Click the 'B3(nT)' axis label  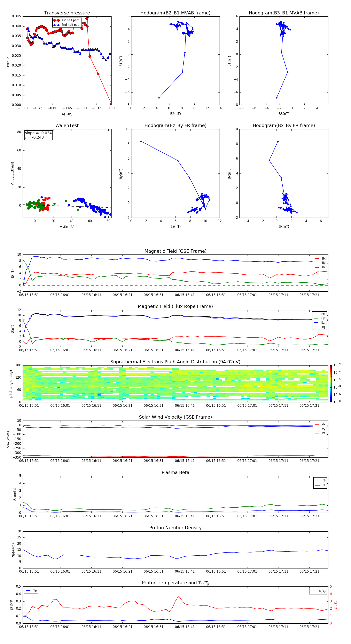click(284, 114)
